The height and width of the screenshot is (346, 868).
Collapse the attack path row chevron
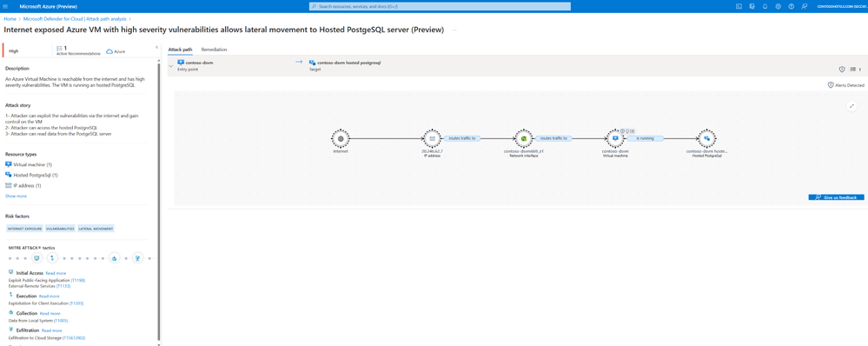tap(171, 66)
